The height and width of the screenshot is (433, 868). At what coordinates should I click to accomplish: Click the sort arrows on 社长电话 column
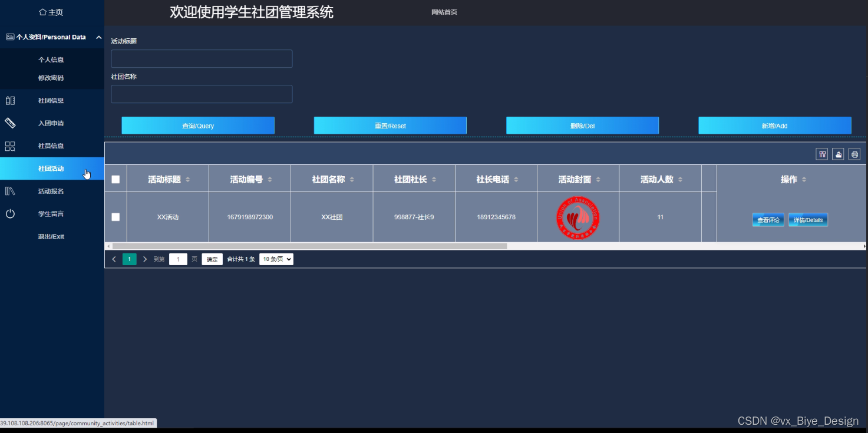(516, 180)
